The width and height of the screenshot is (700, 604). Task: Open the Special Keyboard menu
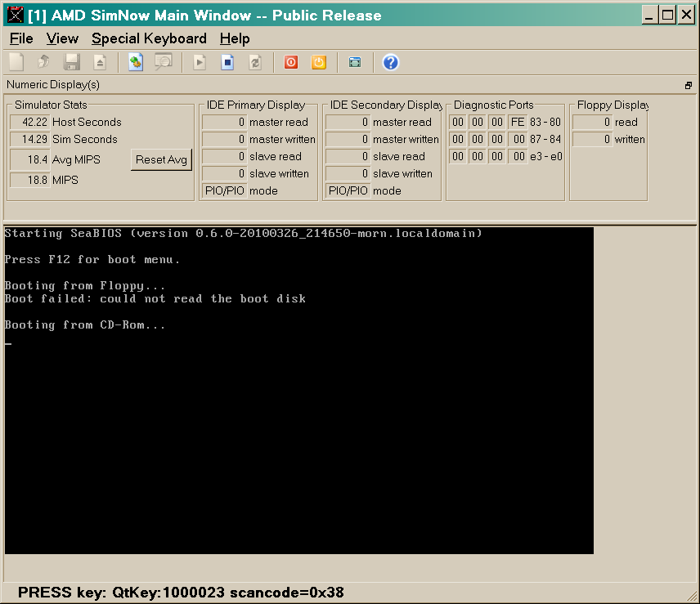(149, 38)
